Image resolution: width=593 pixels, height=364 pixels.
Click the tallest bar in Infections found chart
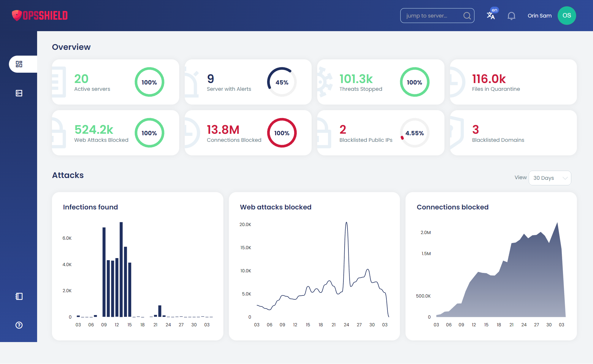click(121, 267)
